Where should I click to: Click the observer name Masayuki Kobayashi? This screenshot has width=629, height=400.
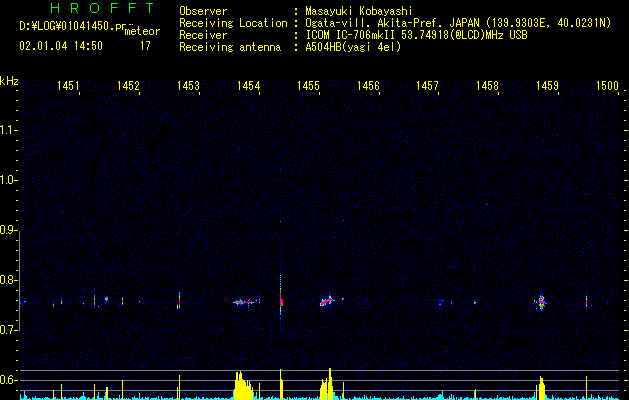click(359, 11)
